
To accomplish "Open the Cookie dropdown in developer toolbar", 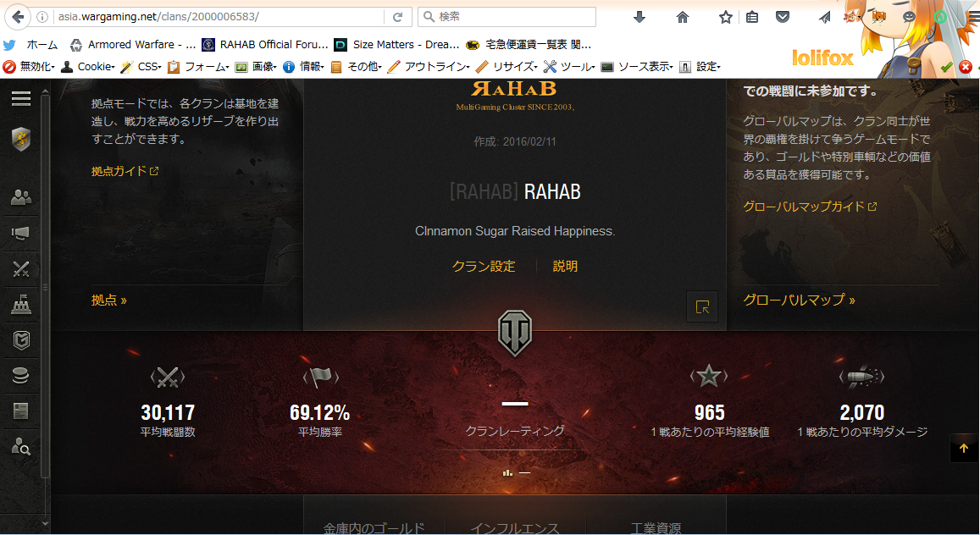I will pos(87,67).
